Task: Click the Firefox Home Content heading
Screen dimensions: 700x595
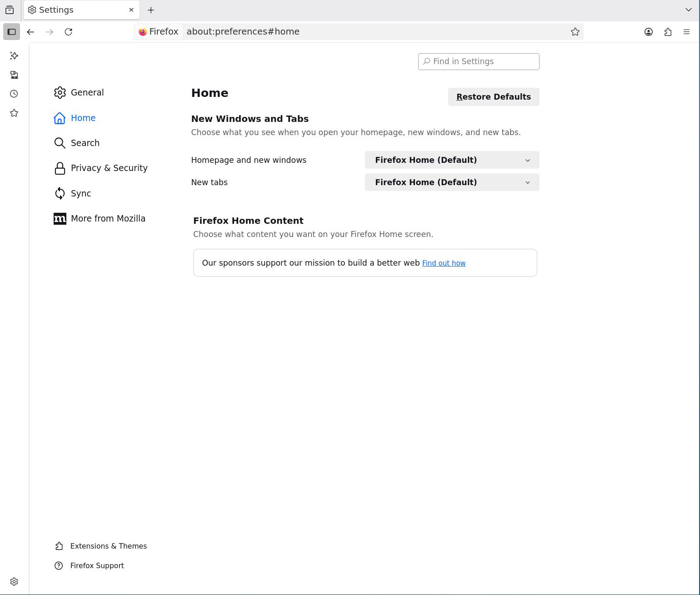Action: [x=248, y=221]
